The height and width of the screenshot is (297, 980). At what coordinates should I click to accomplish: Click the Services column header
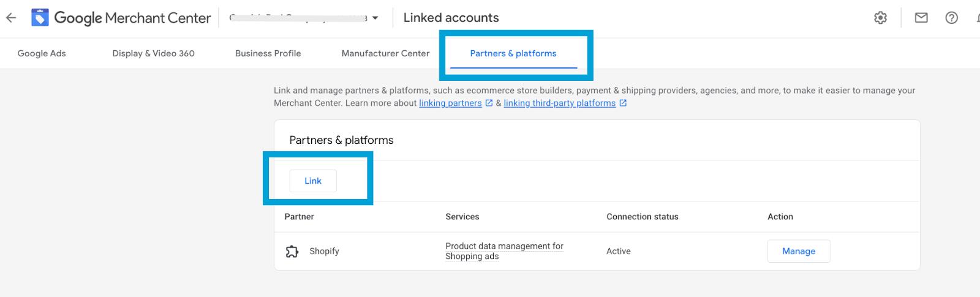(x=462, y=217)
